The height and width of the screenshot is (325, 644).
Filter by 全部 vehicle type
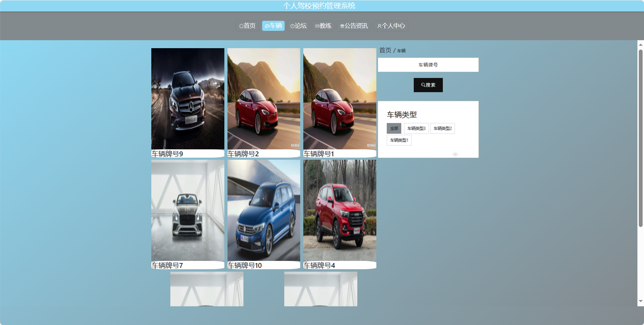394,128
